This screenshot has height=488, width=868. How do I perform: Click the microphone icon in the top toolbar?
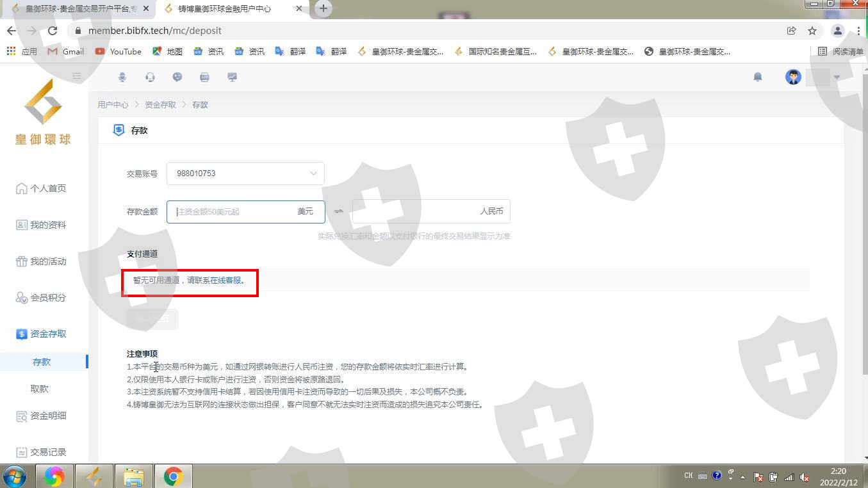[122, 77]
